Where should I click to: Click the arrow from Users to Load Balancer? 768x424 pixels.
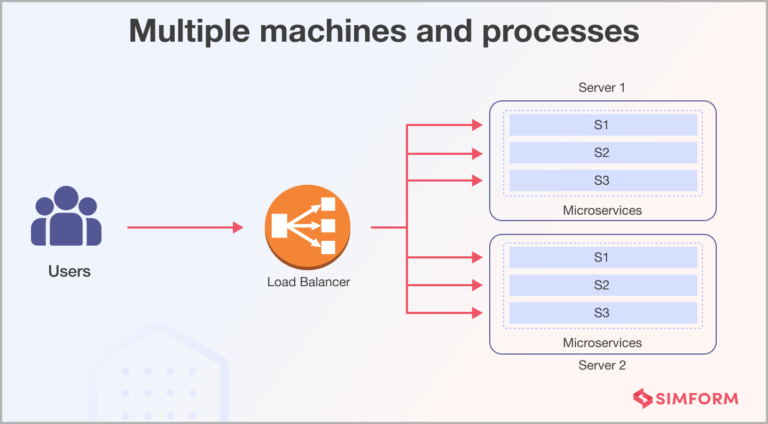point(185,228)
